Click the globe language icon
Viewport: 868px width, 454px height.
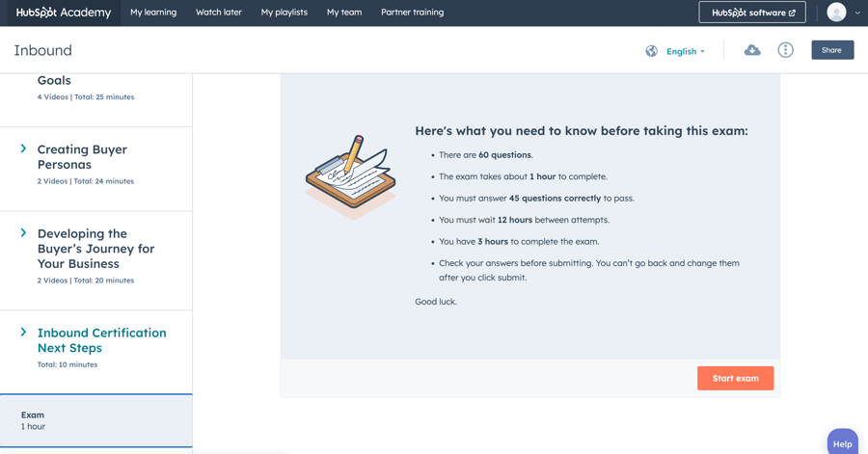coord(652,51)
